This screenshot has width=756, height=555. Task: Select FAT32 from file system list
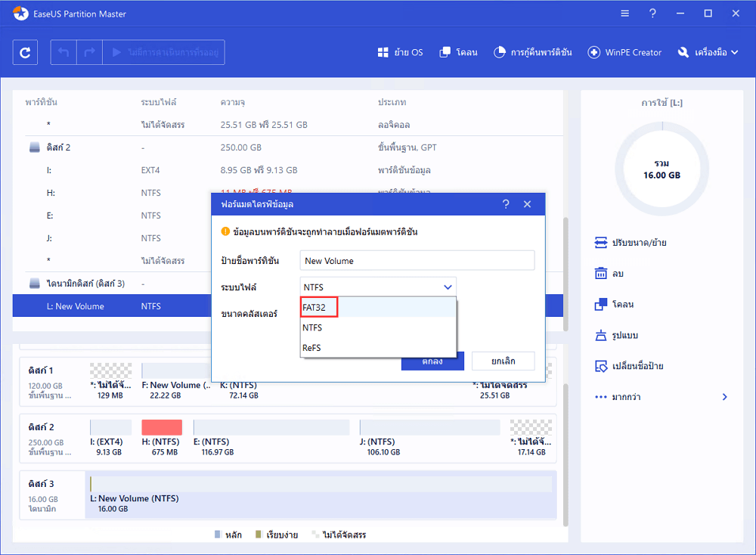click(x=378, y=307)
